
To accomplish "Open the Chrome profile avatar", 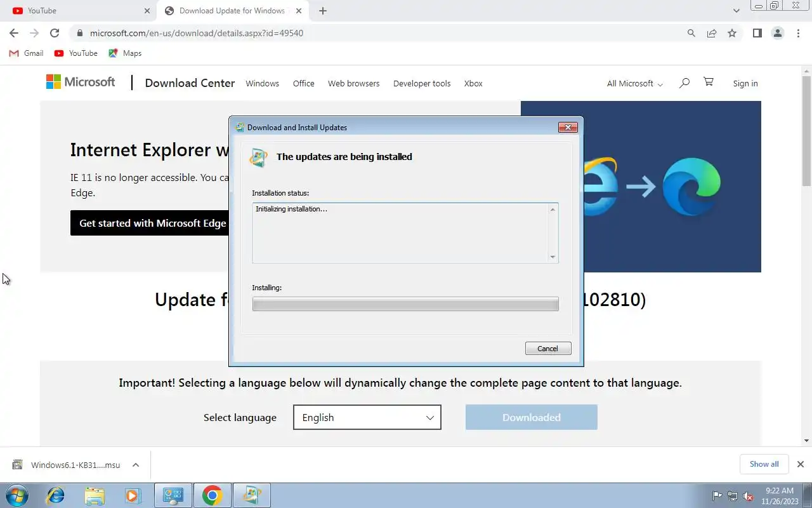I will pos(778,33).
